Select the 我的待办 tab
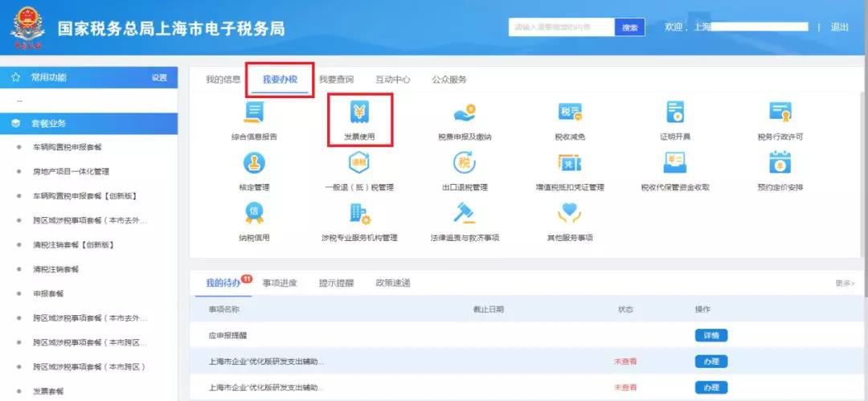This screenshot has width=868, height=401. tap(223, 283)
